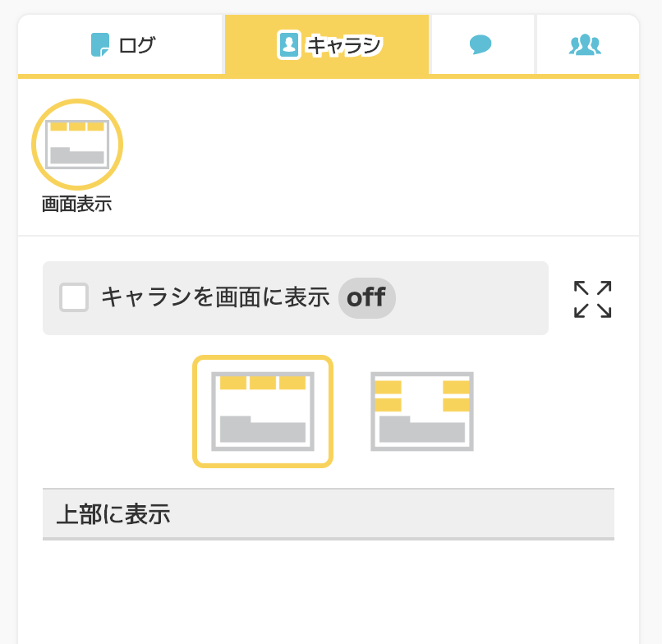The height and width of the screenshot is (644, 662).
Task: Click the person card icon on キャラシ tab
Action: tap(288, 44)
